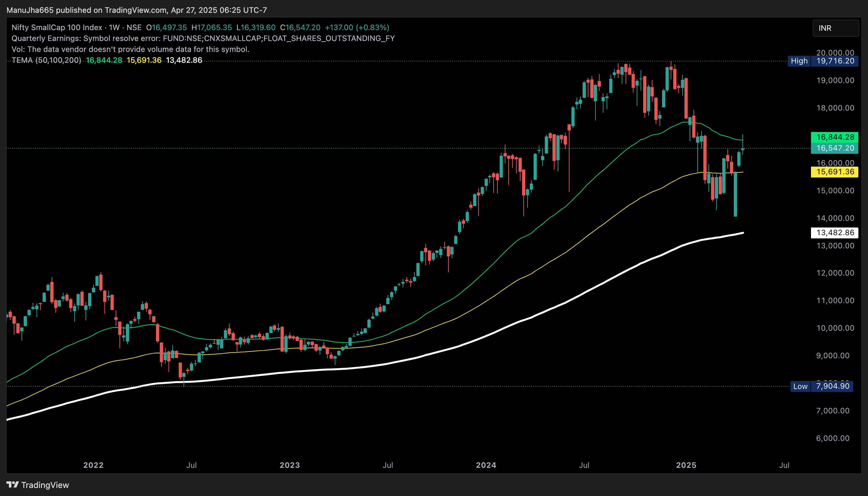
Task: Click the TradingView logo icon
Action: pyautogui.click(x=12, y=484)
